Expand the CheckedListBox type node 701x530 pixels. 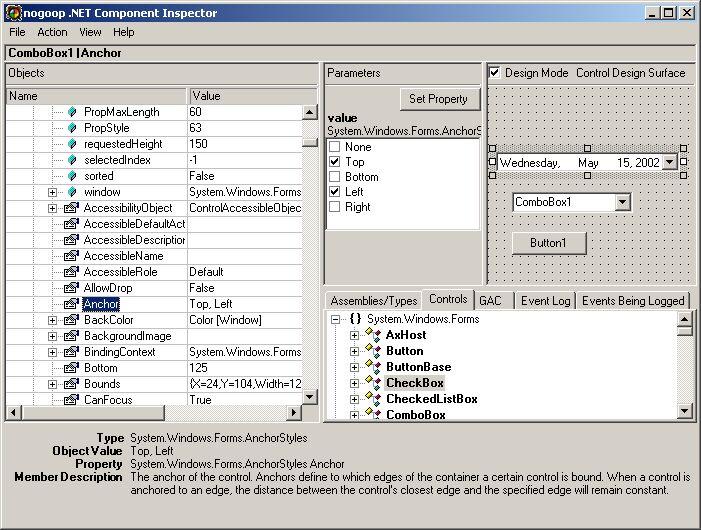click(x=354, y=399)
